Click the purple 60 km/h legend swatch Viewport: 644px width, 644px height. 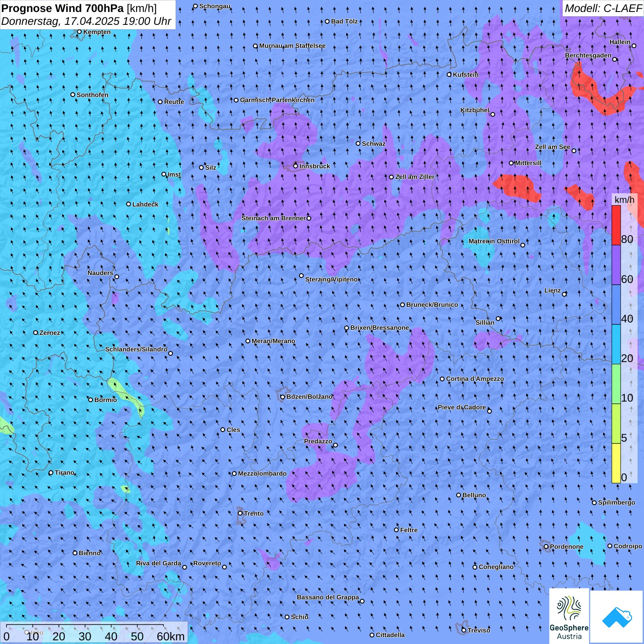(616, 265)
